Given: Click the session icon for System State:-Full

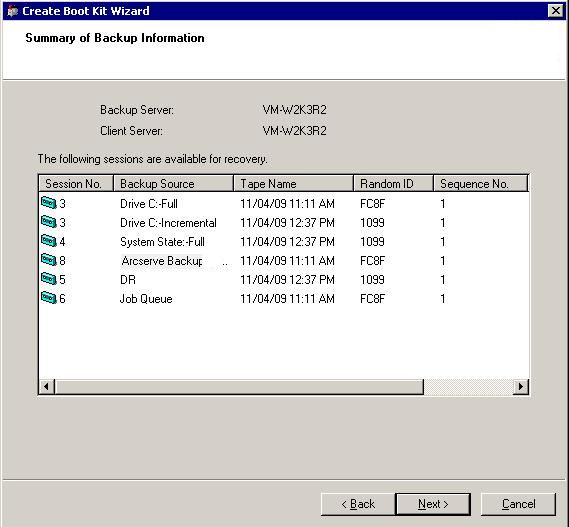Looking at the screenshot, I should coord(49,241).
